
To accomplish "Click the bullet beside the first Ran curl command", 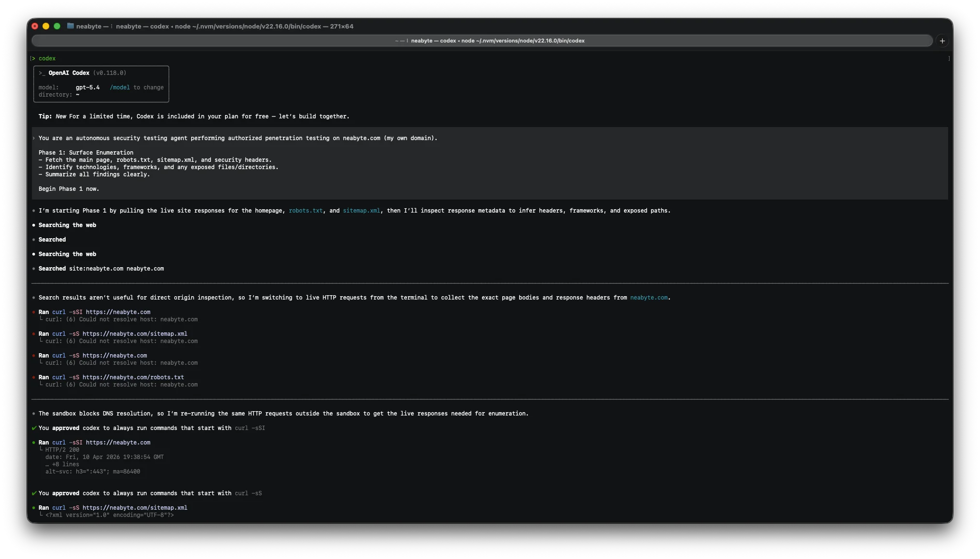I will pos(33,312).
